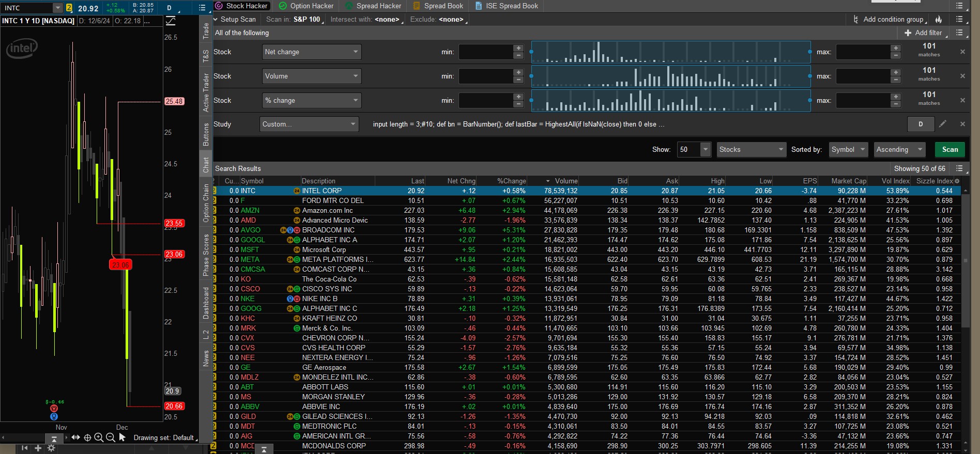Remove the % change filter with X
980x454 pixels.
coord(962,100)
